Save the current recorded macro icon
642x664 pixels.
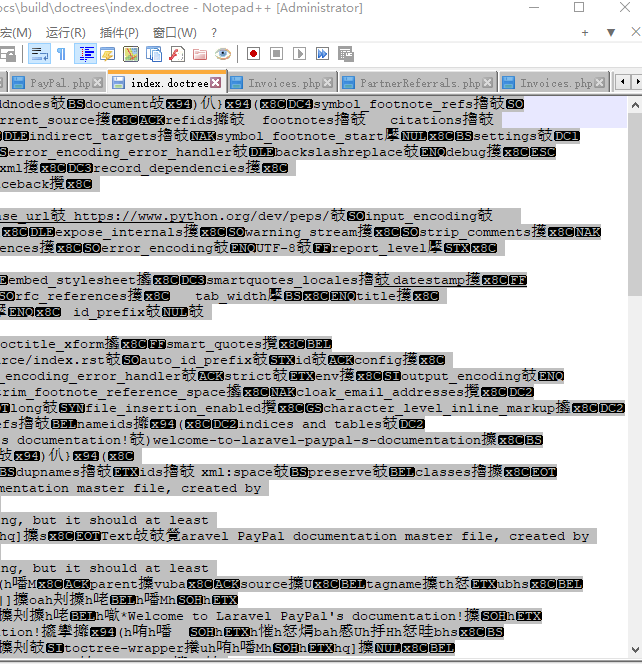(x=344, y=54)
